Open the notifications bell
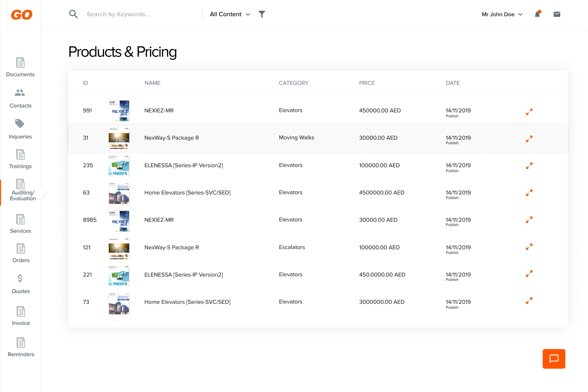The width and height of the screenshot is (588, 392). pos(537,14)
